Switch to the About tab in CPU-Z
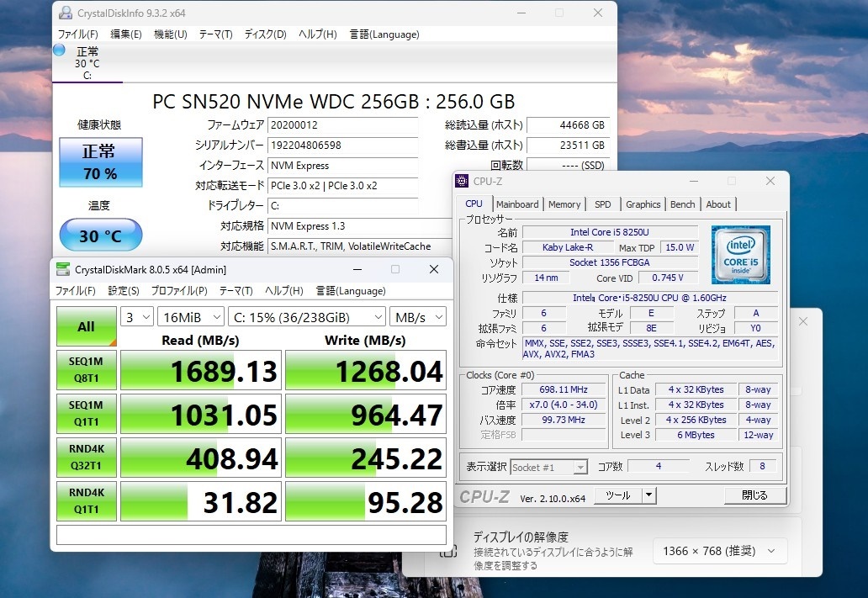This screenshot has height=598, width=868. [x=718, y=204]
